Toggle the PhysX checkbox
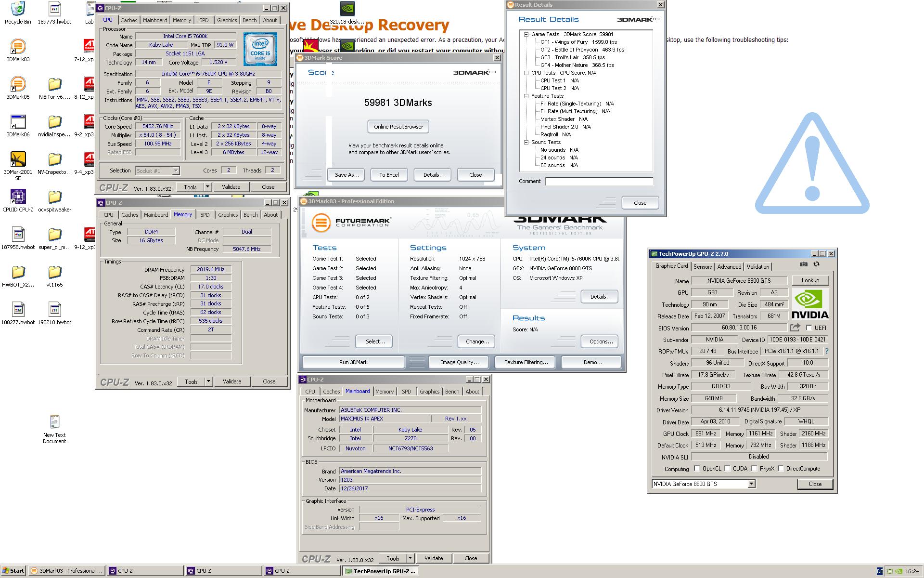Screen dimensions: 924x578 point(754,468)
